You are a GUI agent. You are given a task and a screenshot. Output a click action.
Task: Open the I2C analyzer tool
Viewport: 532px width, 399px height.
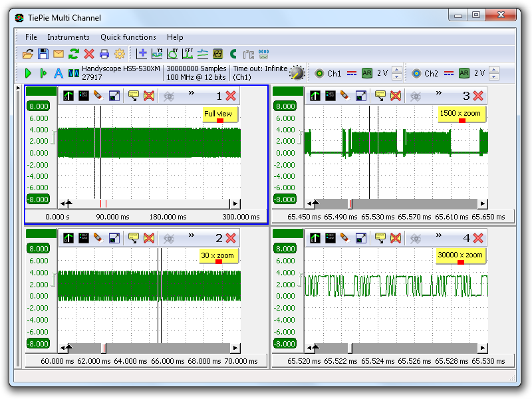(249, 54)
